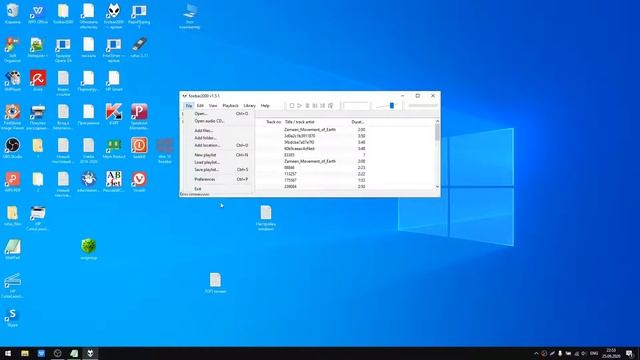Click the Next track toolbar button
Image resolution: width=640 pixels, height=360 pixels.
(x=322, y=106)
